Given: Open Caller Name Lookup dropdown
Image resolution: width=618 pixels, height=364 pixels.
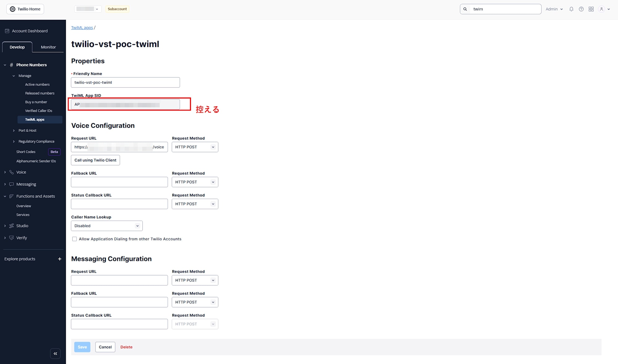Looking at the screenshot, I should [x=107, y=226].
